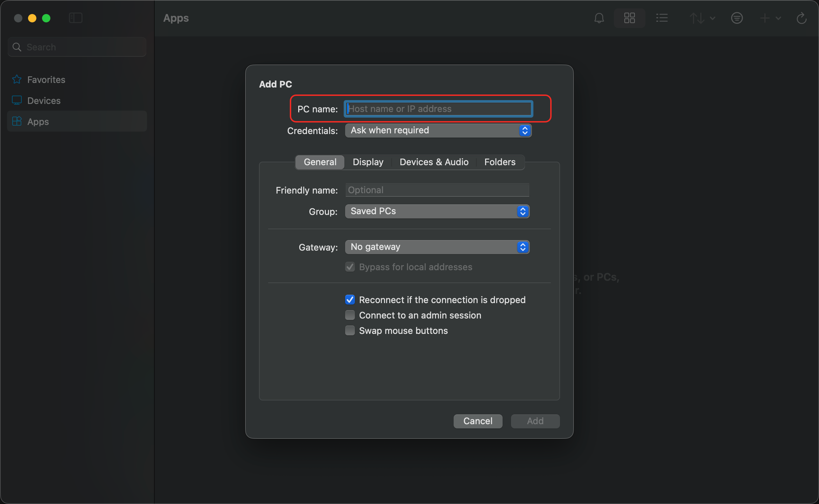Image resolution: width=819 pixels, height=504 pixels.
Task: Switch to list view icon
Action: (661, 18)
